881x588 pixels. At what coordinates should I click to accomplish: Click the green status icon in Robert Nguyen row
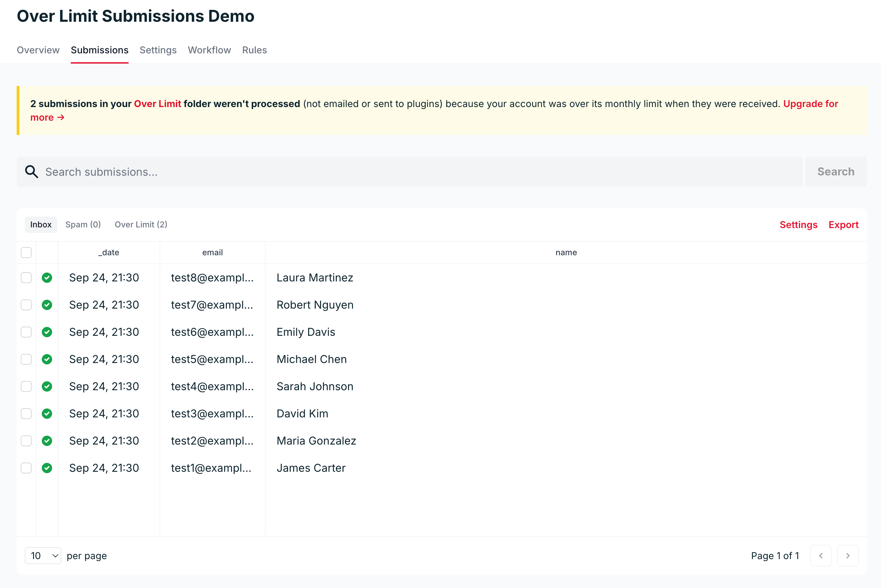(47, 305)
